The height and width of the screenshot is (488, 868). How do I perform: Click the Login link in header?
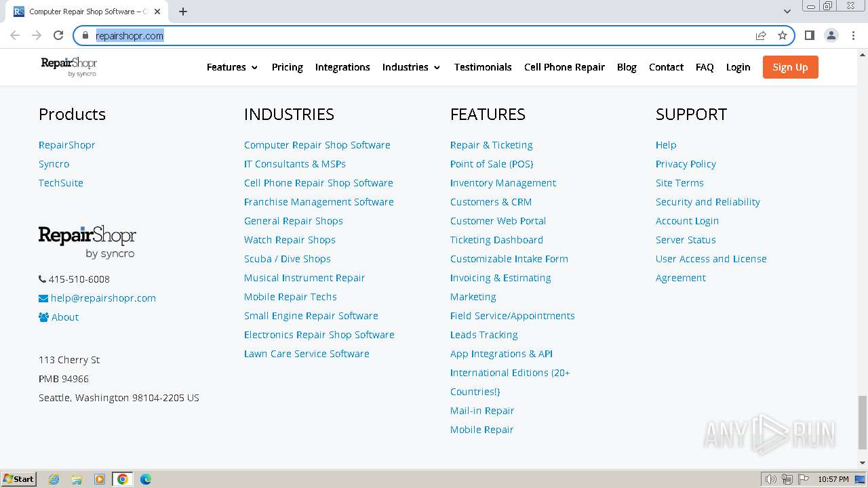point(738,67)
